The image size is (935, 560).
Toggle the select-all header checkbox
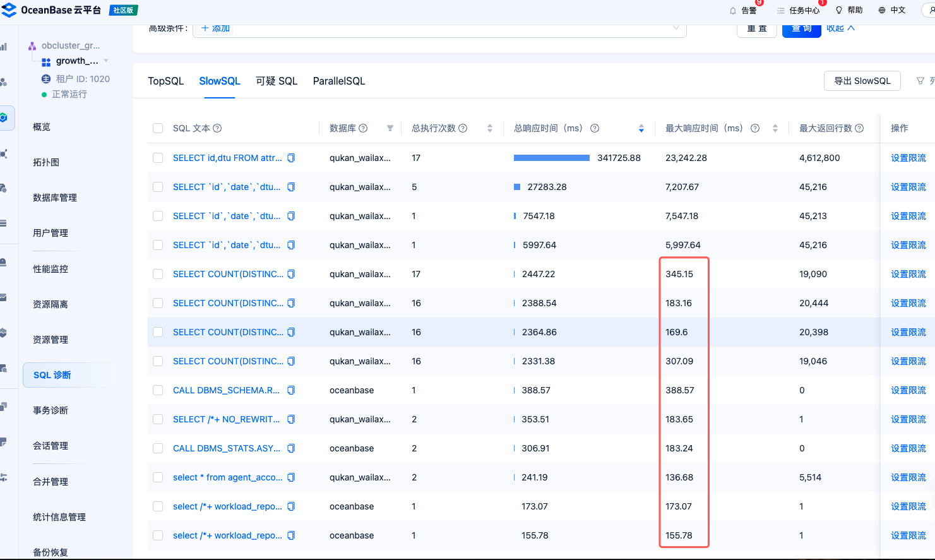(x=158, y=128)
